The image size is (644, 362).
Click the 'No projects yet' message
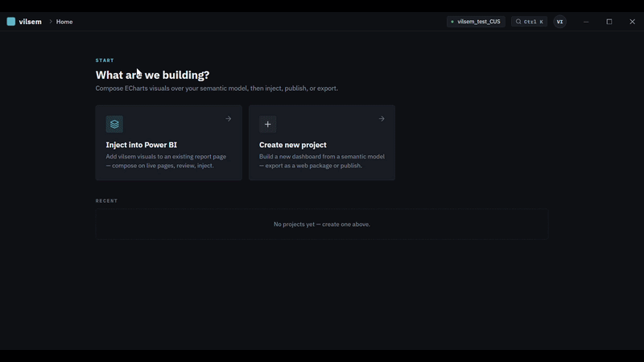321,224
